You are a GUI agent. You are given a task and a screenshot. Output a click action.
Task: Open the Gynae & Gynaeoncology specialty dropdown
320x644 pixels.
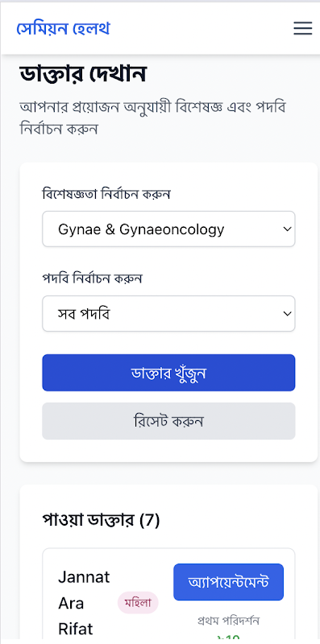(x=168, y=229)
